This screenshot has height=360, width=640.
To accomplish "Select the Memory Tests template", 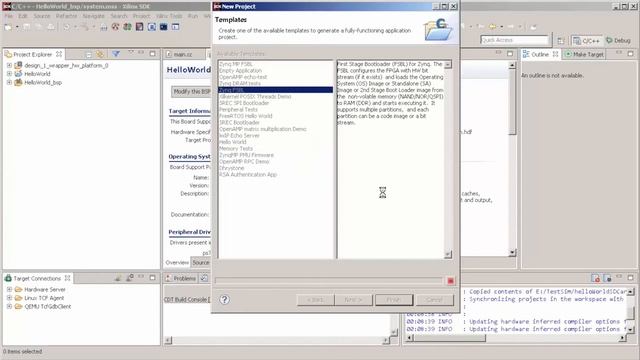I will click(236, 149).
